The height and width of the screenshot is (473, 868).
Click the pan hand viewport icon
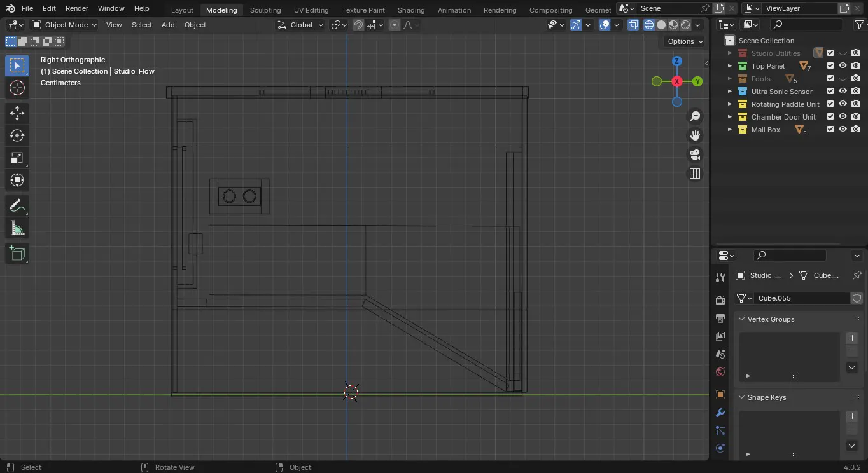click(695, 135)
